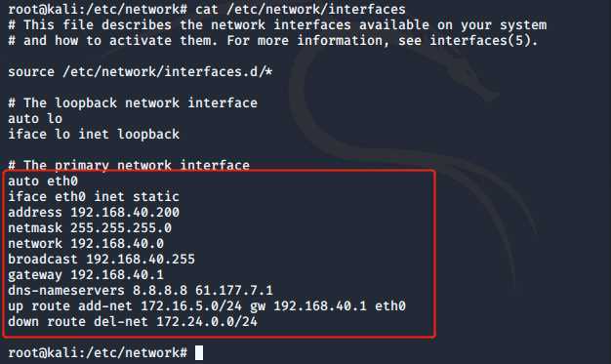Click the netmask 255.255.255.0 value
This screenshot has width=611, height=364.
pos(121,227)
